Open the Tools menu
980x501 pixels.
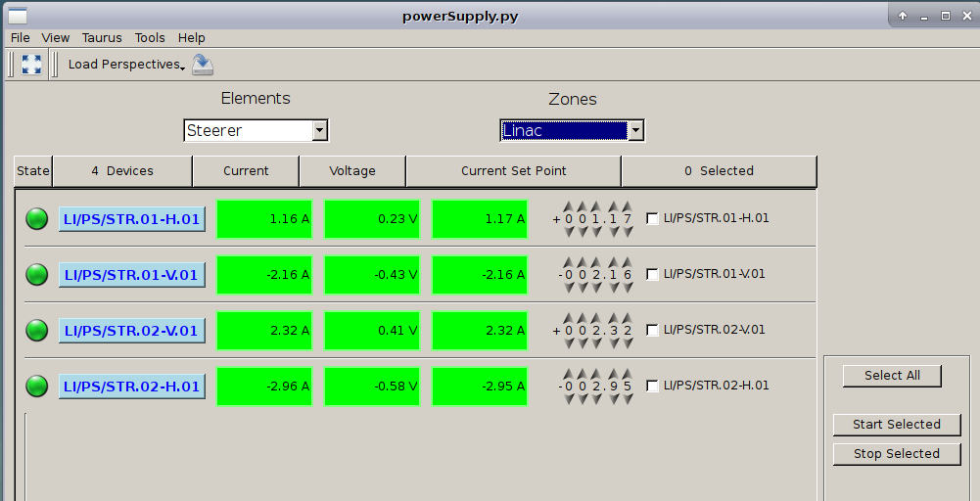click(150, 37)
